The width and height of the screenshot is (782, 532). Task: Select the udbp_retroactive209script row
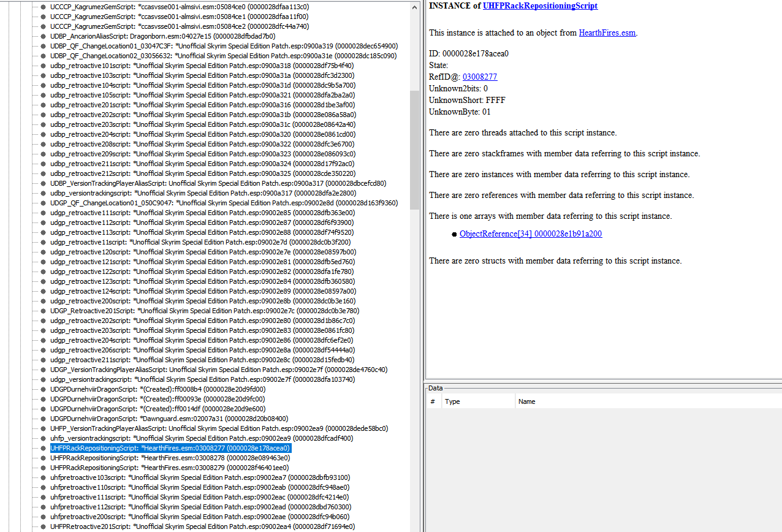click(202, 154)
